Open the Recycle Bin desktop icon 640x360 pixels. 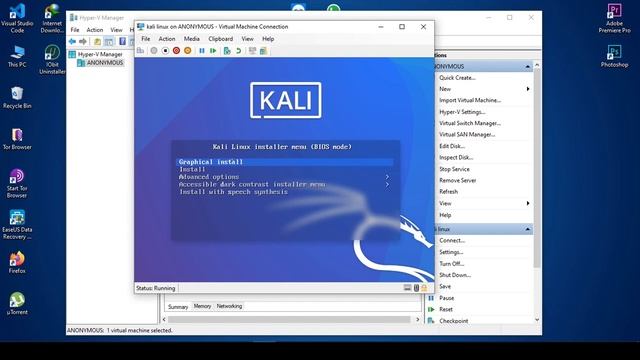(x=17, y=97)
